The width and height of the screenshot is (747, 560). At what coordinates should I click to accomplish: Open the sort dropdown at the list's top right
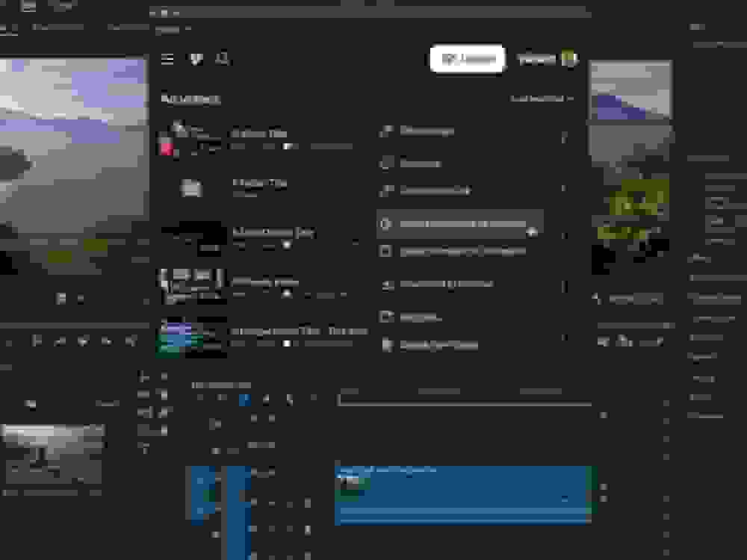click(x=542, y=99)
